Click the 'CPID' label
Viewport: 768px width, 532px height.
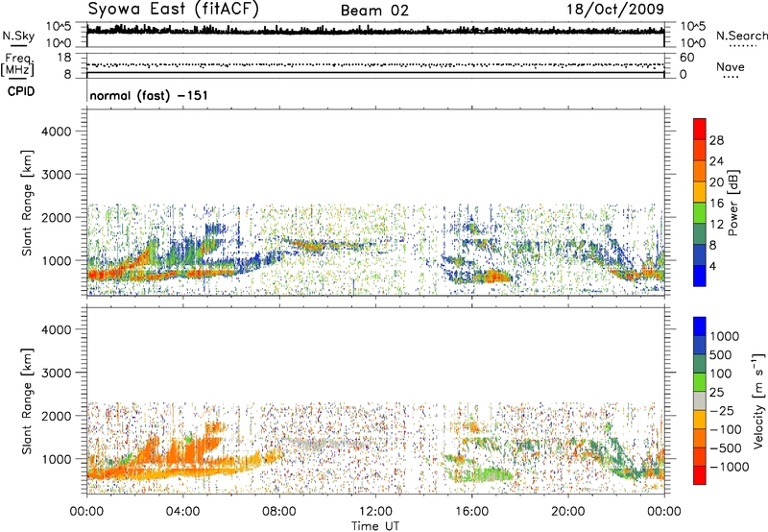pos(21,91)
